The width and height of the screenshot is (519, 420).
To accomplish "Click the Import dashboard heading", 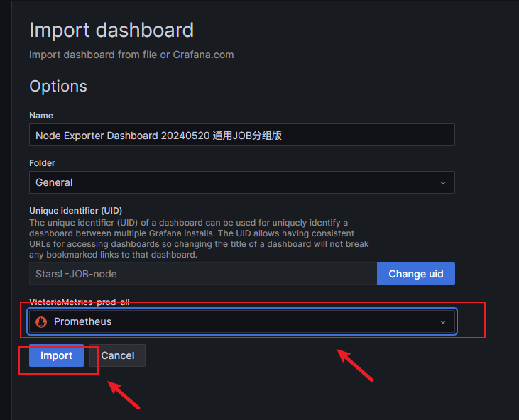I will click(111, 30).
